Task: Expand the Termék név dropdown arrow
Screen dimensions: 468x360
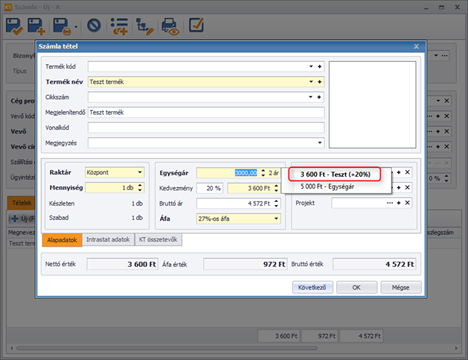Action: coord(311,82)
